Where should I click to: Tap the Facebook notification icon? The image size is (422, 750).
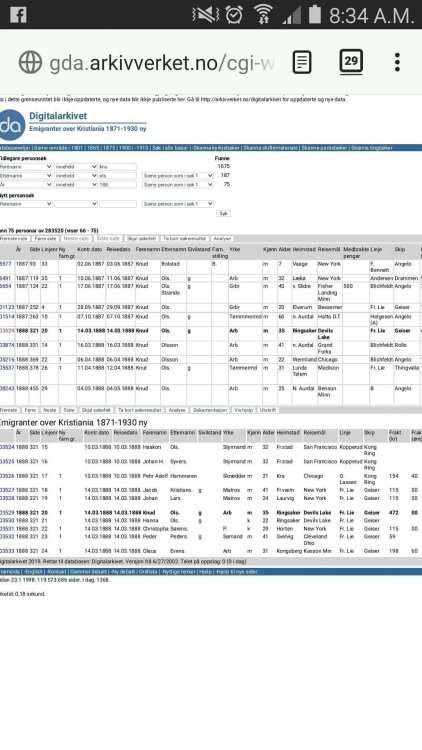[18, 15]
